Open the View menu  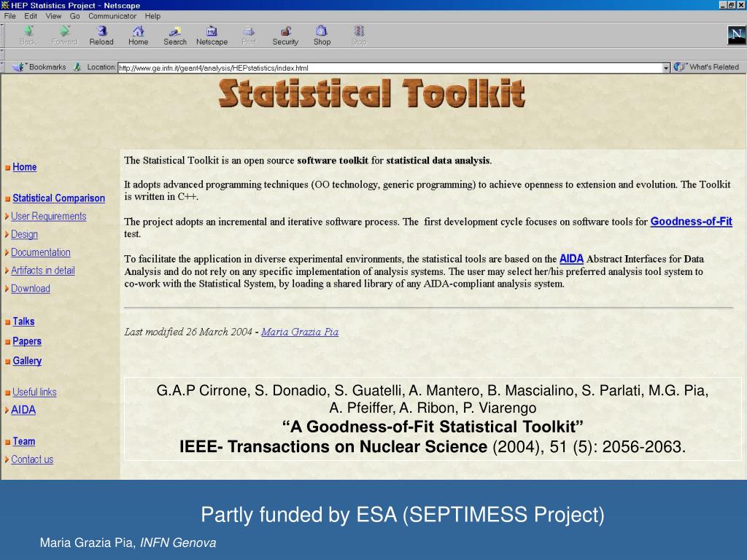coord(53,16)
